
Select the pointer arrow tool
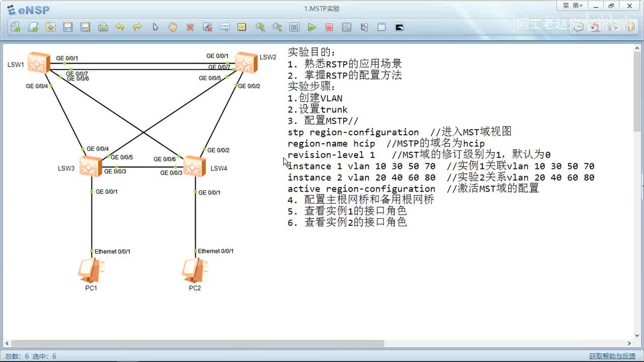point(155,27)
